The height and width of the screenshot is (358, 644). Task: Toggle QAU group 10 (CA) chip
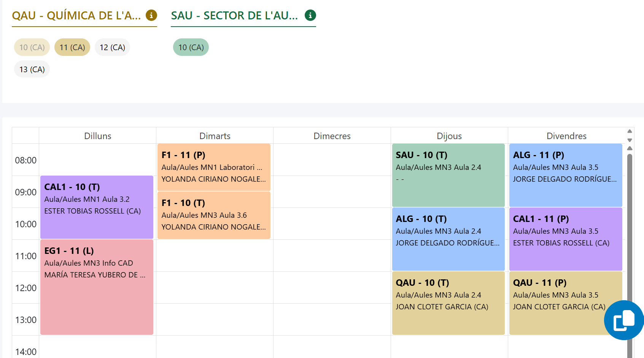[x=32, y=48]
